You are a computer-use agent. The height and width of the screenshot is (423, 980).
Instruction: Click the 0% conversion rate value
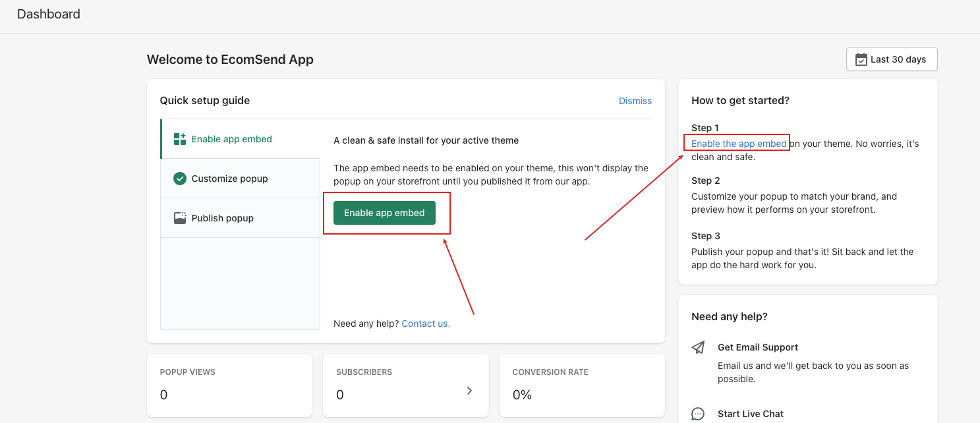(x=522, y=395)
